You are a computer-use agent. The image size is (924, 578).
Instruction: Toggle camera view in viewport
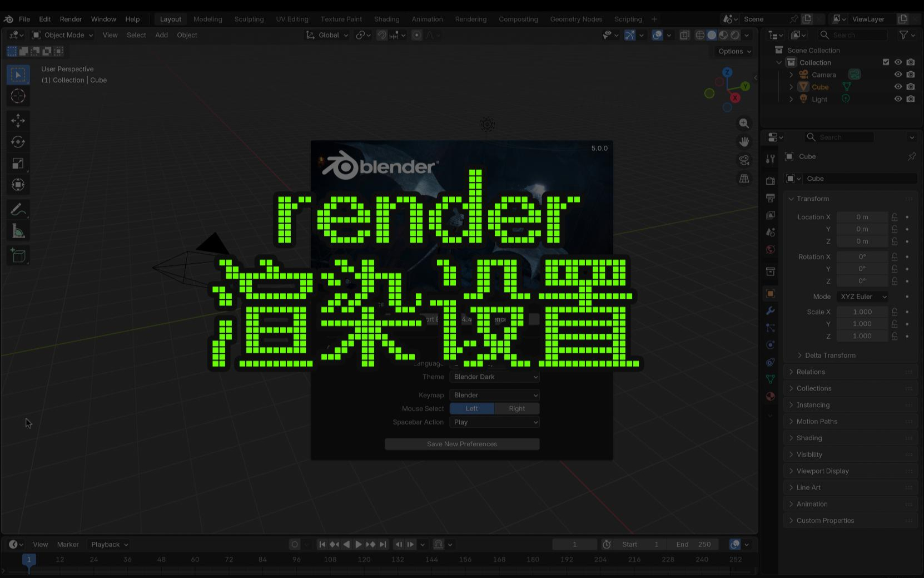[x=744, y=160]
